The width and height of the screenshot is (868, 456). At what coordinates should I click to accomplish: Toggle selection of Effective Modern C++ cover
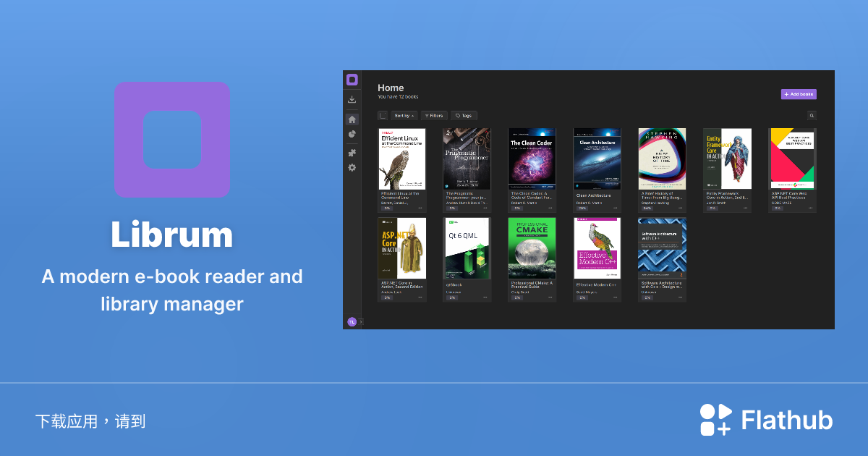click(x=597, y=248)
